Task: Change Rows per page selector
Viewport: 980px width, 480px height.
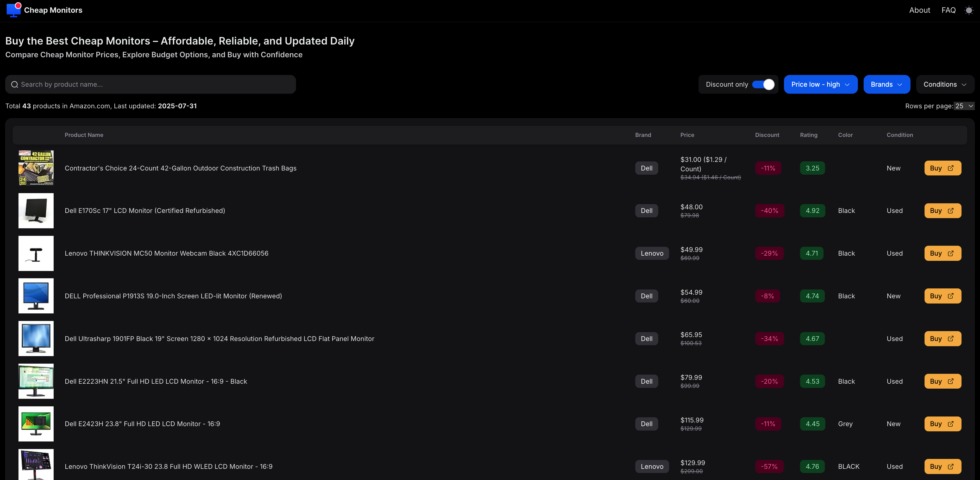Action: 964,106
